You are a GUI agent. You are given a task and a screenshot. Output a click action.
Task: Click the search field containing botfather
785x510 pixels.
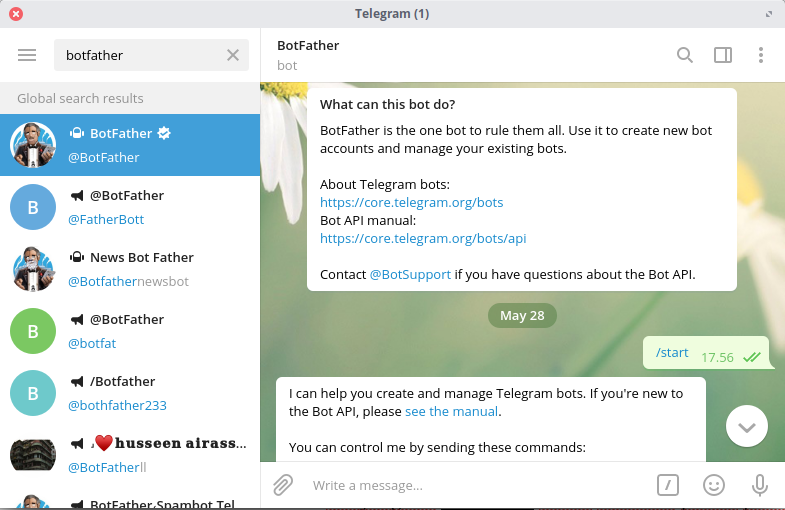[151, 55]
